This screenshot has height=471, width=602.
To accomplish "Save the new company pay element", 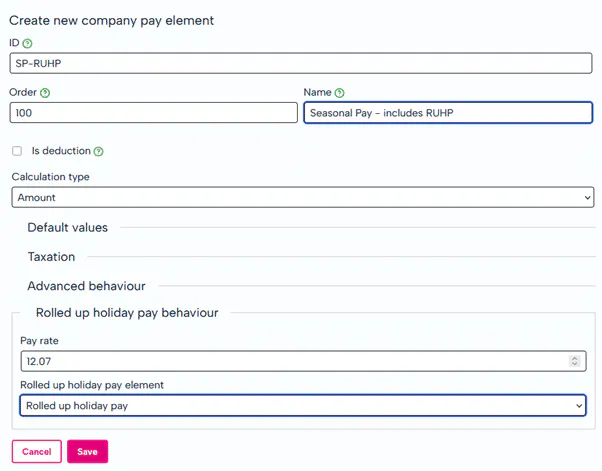I will pyautogui.click(x=87, y=452).
